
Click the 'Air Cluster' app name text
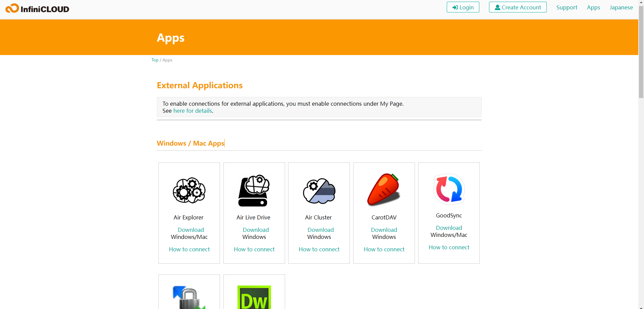coord(318,217)
